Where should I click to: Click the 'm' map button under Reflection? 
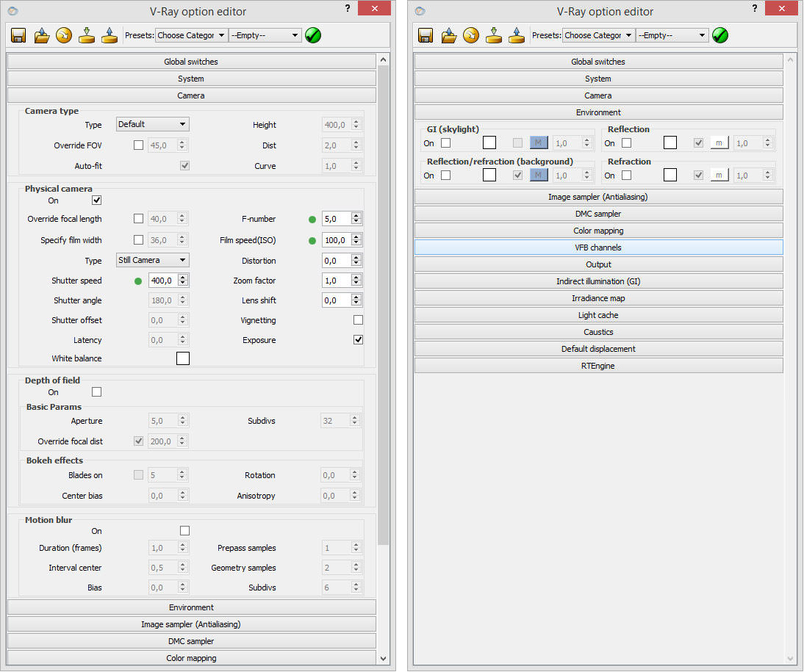click(x=719, y=143)
